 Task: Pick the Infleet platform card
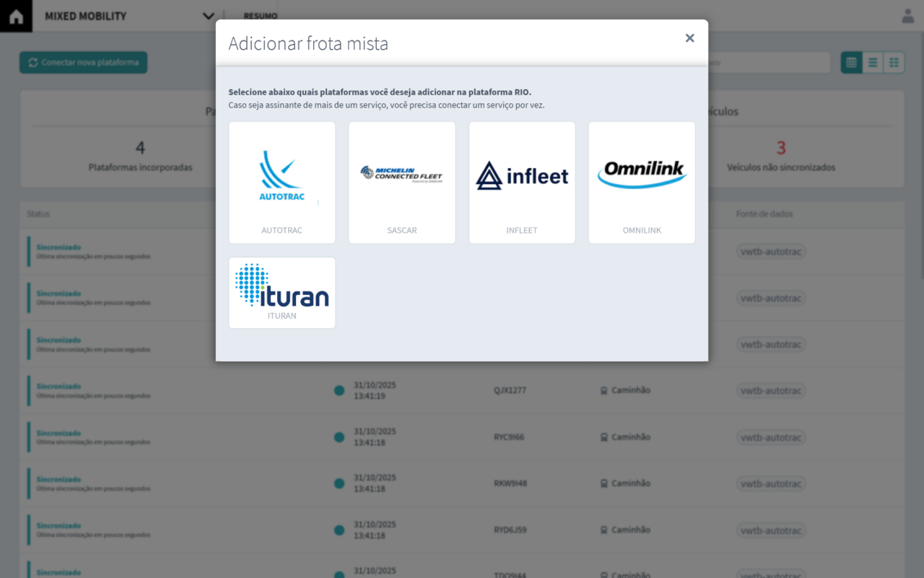522,183
